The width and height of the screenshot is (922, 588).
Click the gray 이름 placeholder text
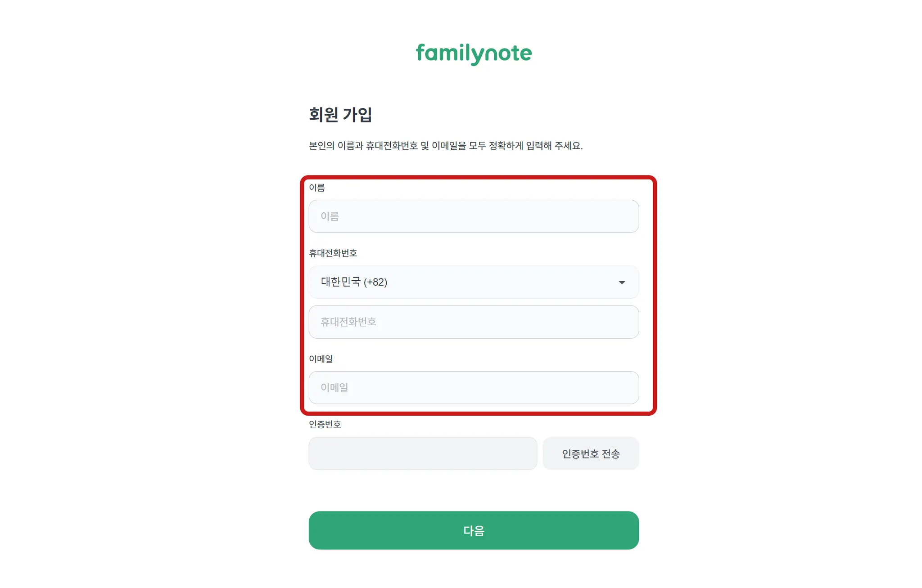pos(330,216)
